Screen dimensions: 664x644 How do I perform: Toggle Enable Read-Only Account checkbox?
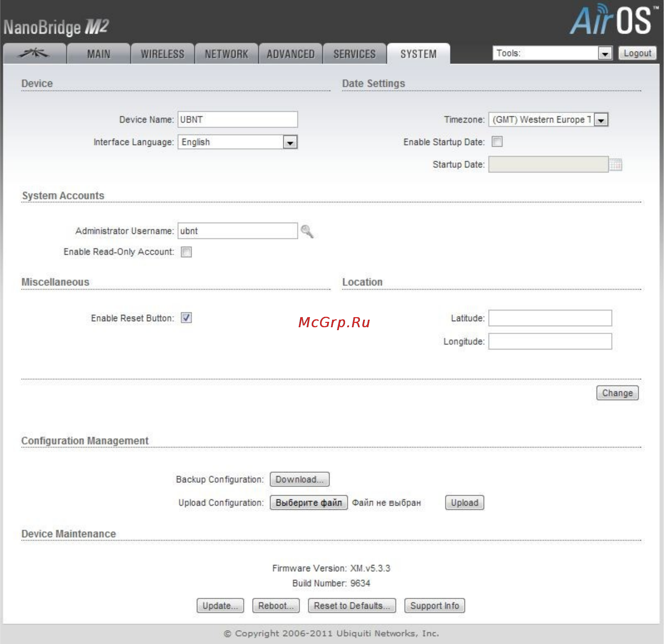(186, 252)
